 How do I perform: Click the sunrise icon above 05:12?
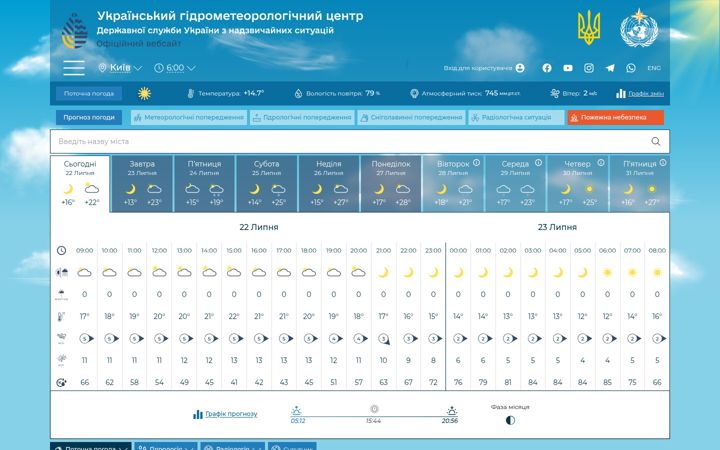pos(297,411)
